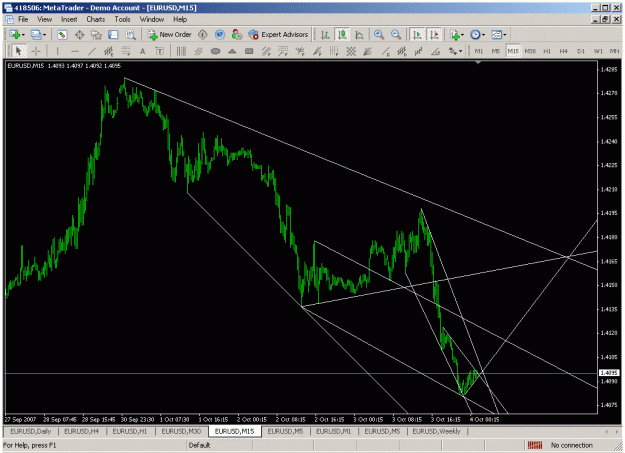Switch timeframe to H4
Screen dimensions: 625x453
564,51
